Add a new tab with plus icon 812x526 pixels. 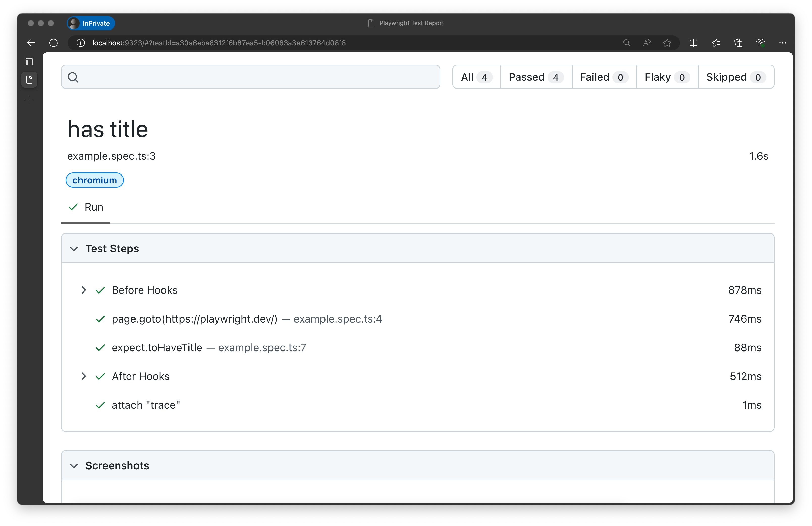pos(29,100)
